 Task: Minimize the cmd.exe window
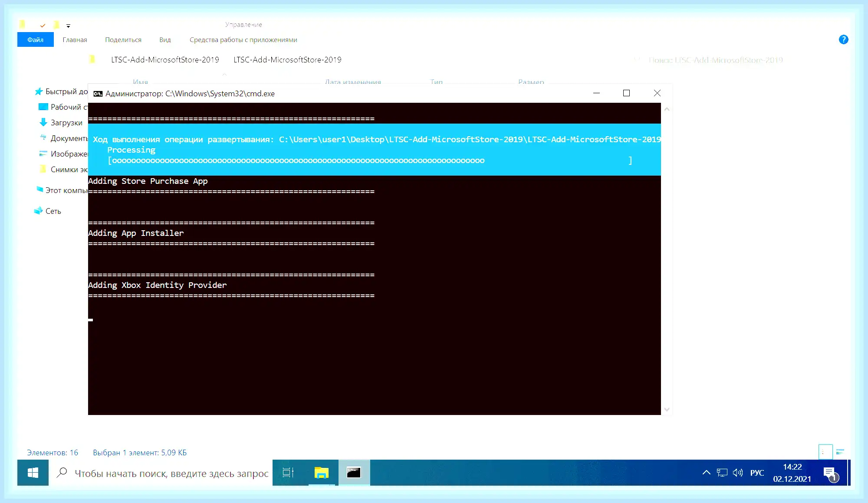pos(596,93)
